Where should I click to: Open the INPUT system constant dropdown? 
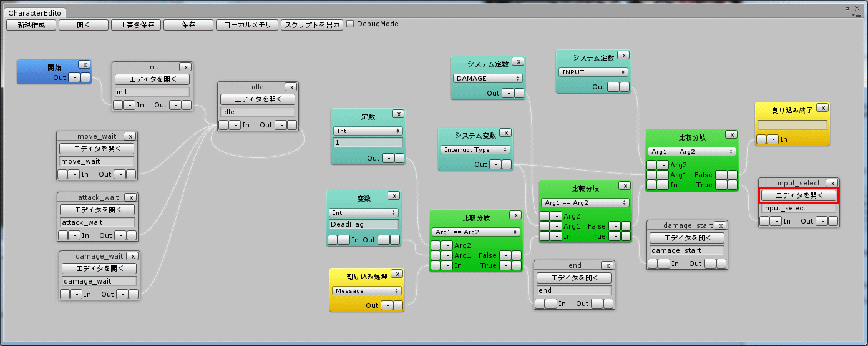593,72
